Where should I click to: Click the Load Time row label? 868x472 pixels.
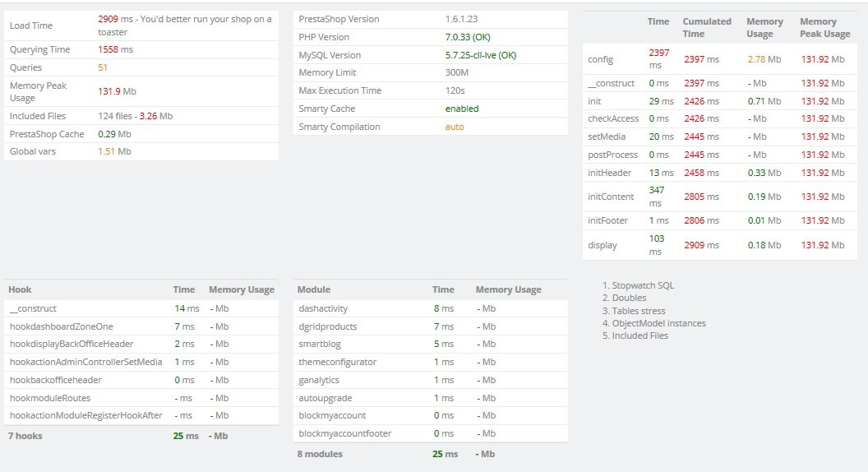coord(31,25)
